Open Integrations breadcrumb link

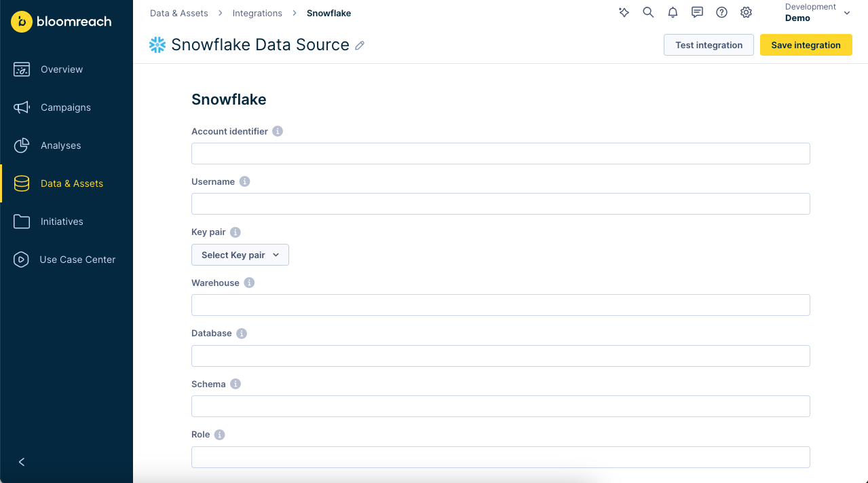tap(257, 13)
